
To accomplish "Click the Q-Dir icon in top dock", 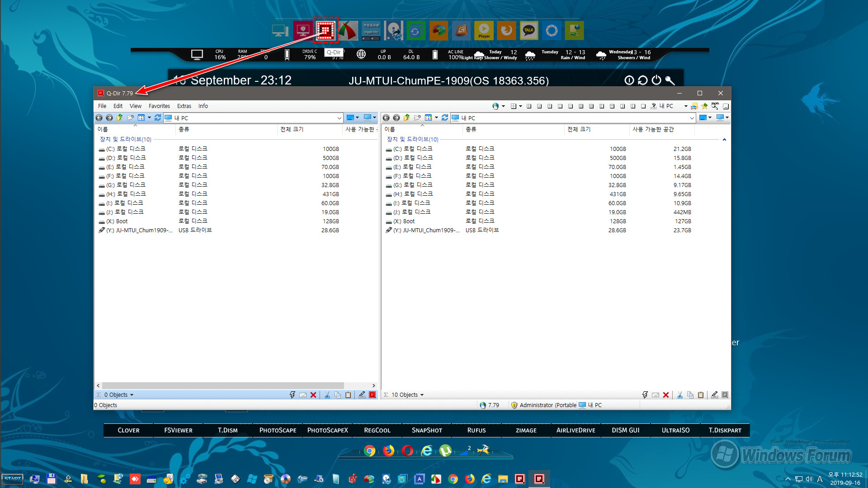I will (325, 31).
